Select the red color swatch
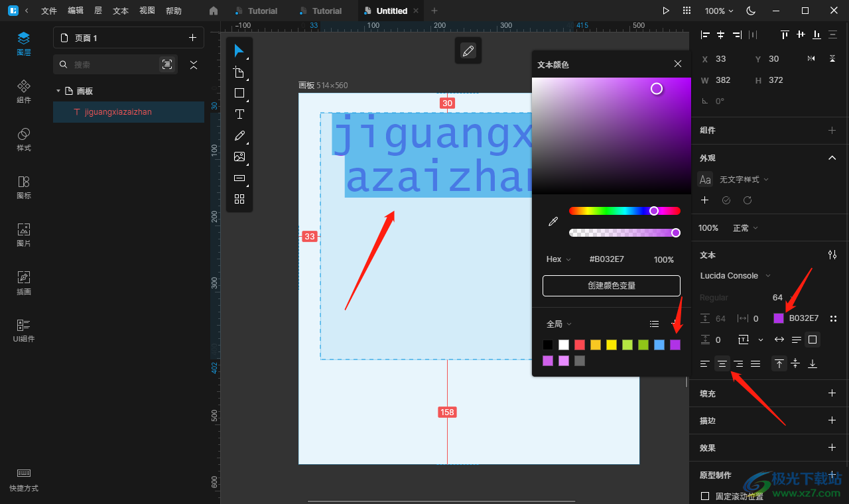This screenshot has width=849, height=504. pyautogui.click(x=580, y=345)
